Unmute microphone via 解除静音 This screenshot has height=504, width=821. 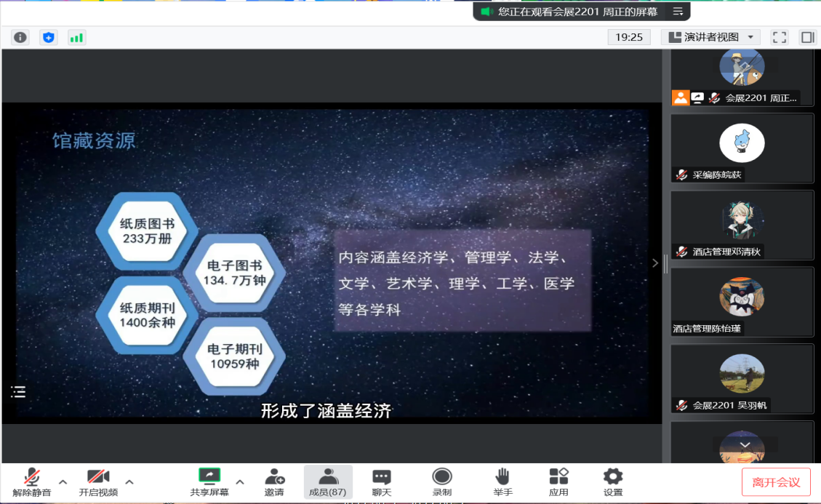[x=32, y=481]
